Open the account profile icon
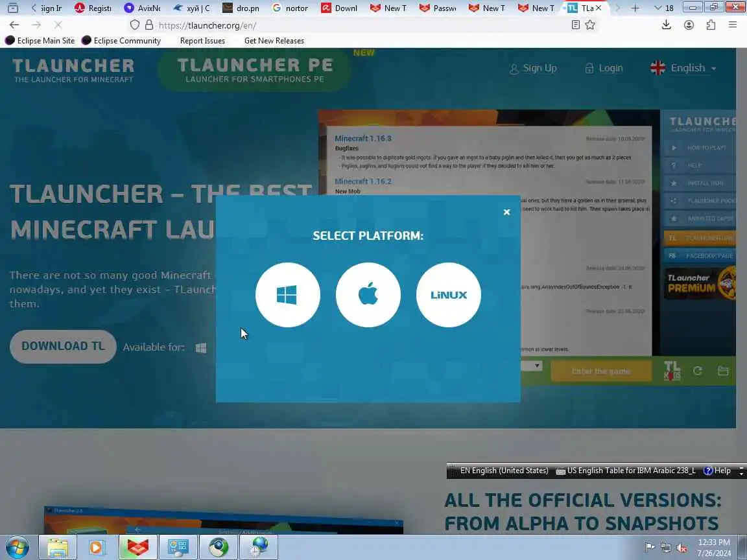This screenshot has height=560, width=747. (689, 25)
